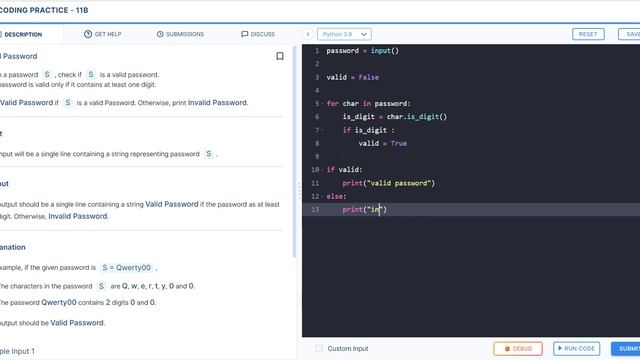Click the description panel vertical scrollbar
Image resolution: width=640 pixels, height=360 pixels.
294,151
